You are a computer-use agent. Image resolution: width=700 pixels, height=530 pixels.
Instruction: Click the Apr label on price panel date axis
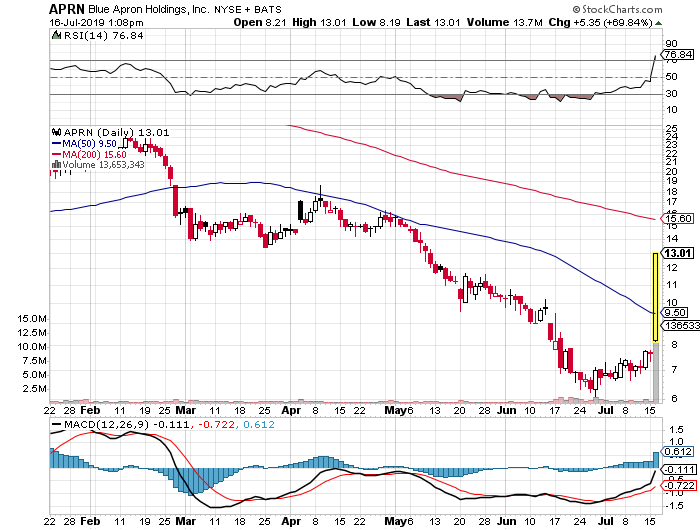[291, 410]
